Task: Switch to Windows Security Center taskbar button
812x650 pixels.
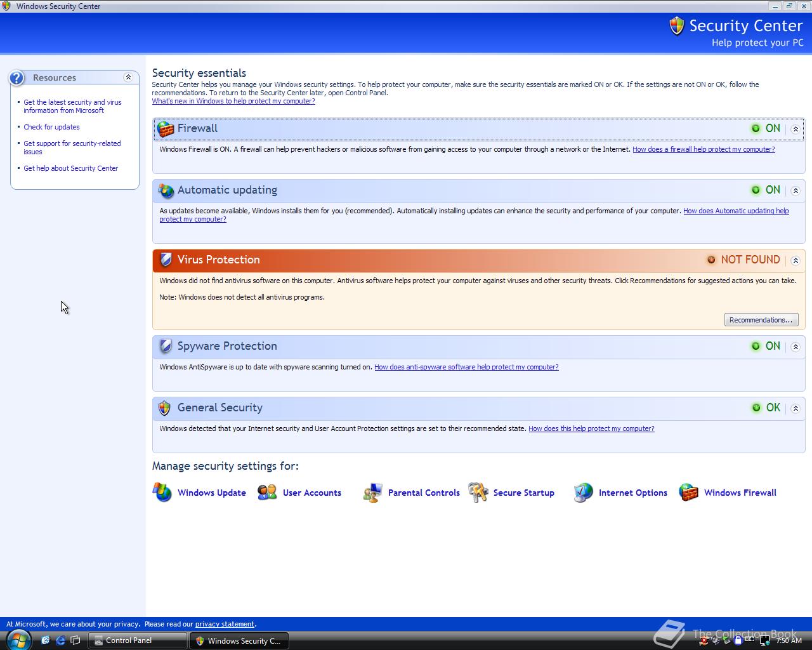Action: 239,640
